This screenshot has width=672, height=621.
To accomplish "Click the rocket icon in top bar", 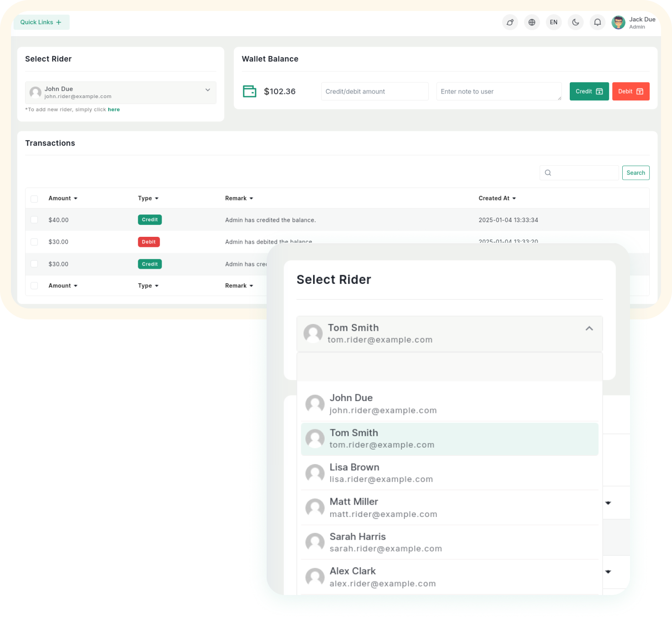I will coord(510,22).
